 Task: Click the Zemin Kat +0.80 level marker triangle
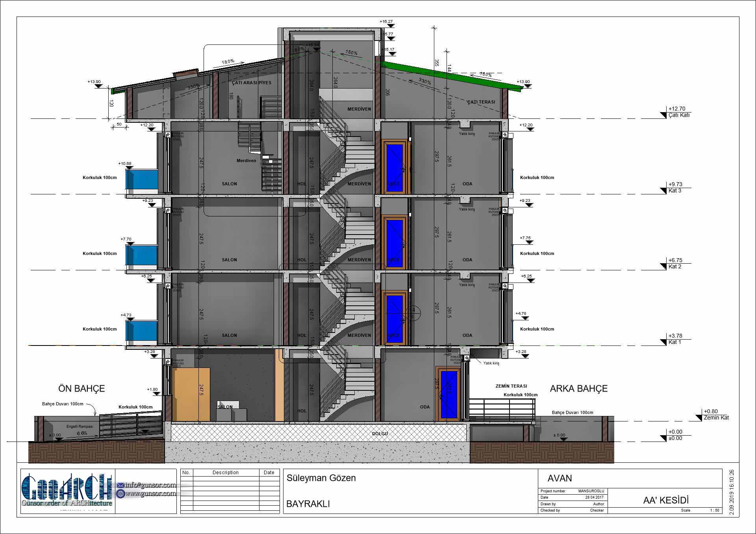click(x=699, y=418)
